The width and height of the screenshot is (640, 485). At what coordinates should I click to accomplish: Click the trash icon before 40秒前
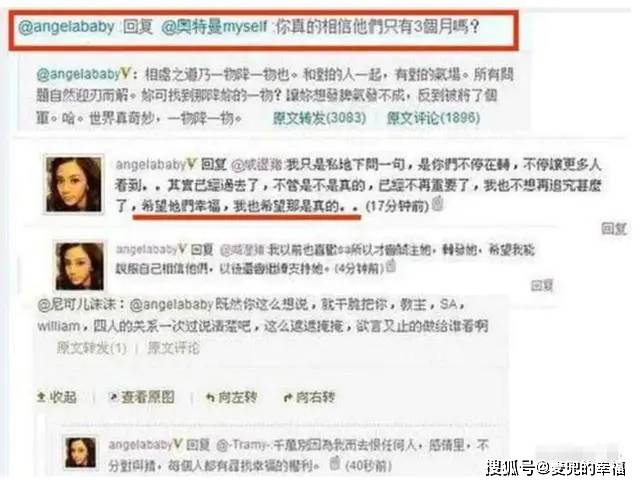click(335, 463)
